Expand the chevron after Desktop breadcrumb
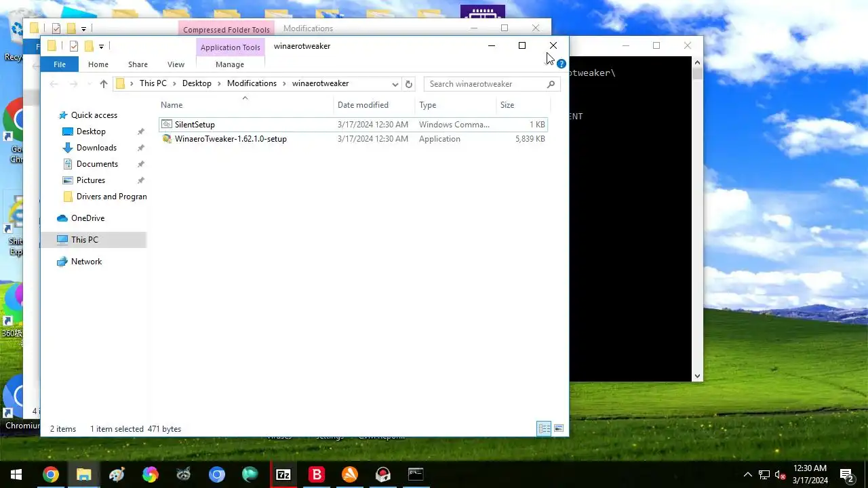Image resolution: width=868 pixels, height=488 pixels. coord(219,83)
